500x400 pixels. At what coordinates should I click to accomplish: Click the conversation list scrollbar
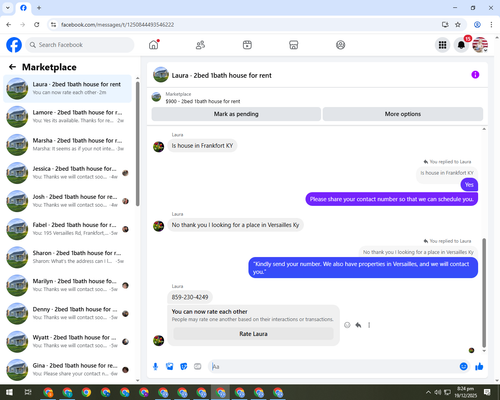[x=137, y=143]
